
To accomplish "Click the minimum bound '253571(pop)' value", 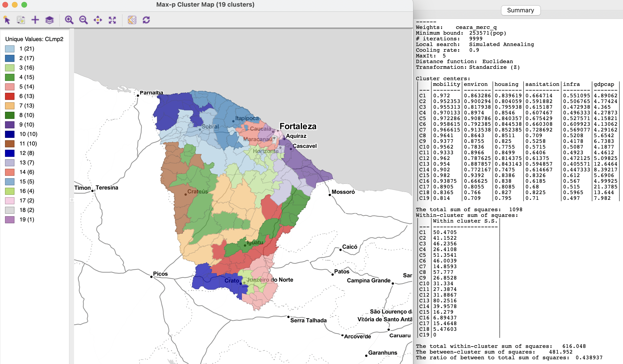I will click(x=487, y=33).
